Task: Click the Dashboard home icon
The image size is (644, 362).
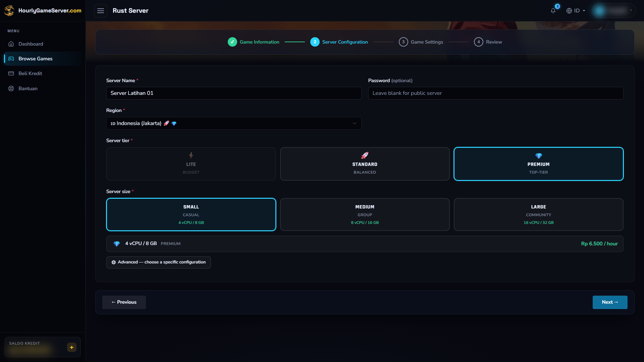Action: click(x=11, y=44)
